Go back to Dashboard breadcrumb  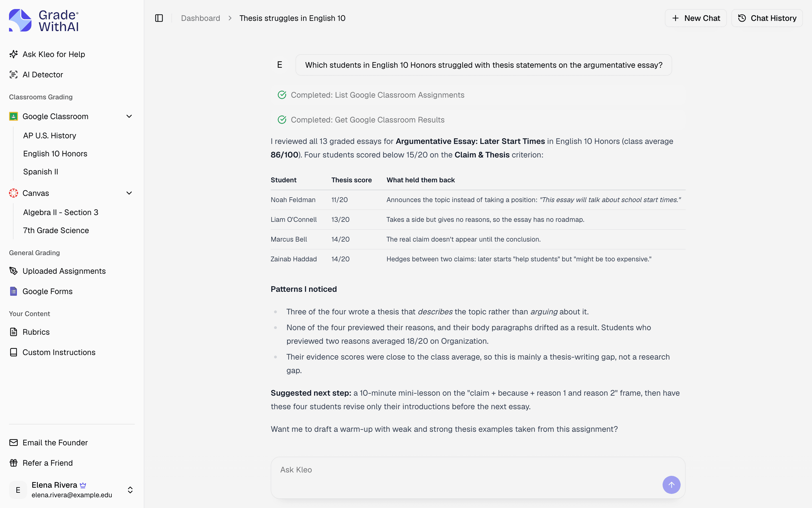tap(200, 18)
